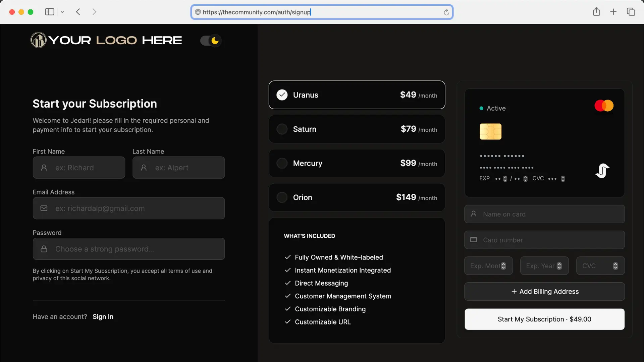Screen dimensions: 644x362
Task: Adjust the Exp. Year stepper
Action: 559,266
